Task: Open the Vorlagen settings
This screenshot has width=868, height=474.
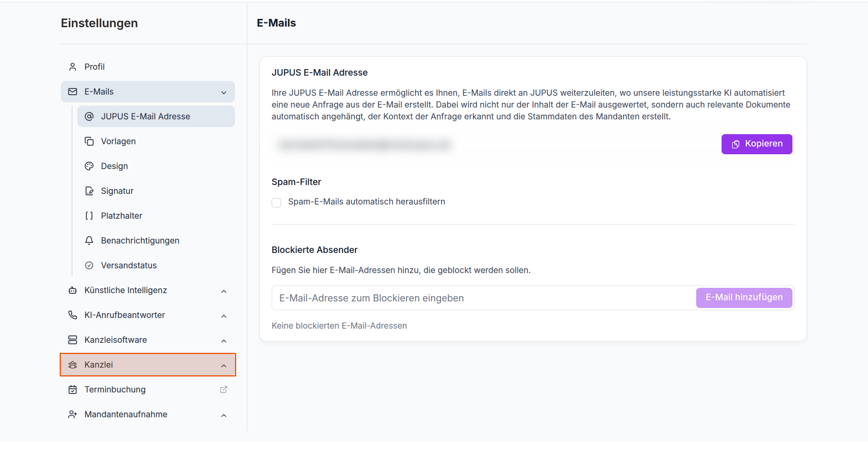Action: [x=156, y=141]
